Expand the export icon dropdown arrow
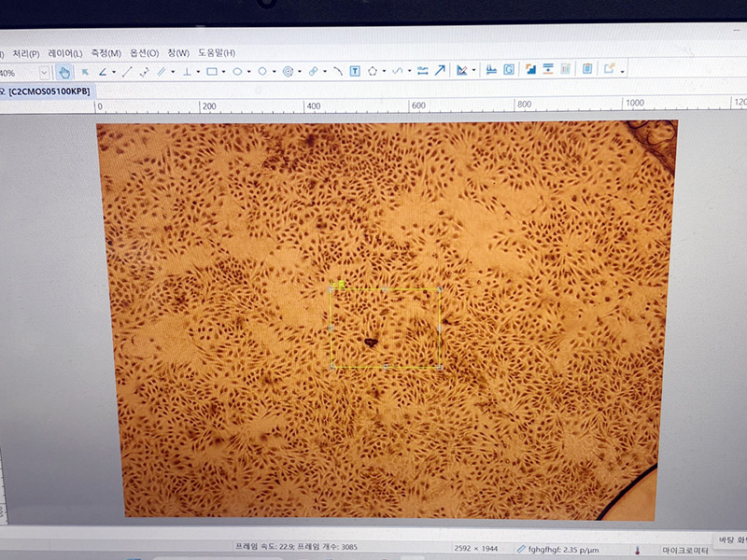Screen dimensions: 747x560 tap(623, 72)
